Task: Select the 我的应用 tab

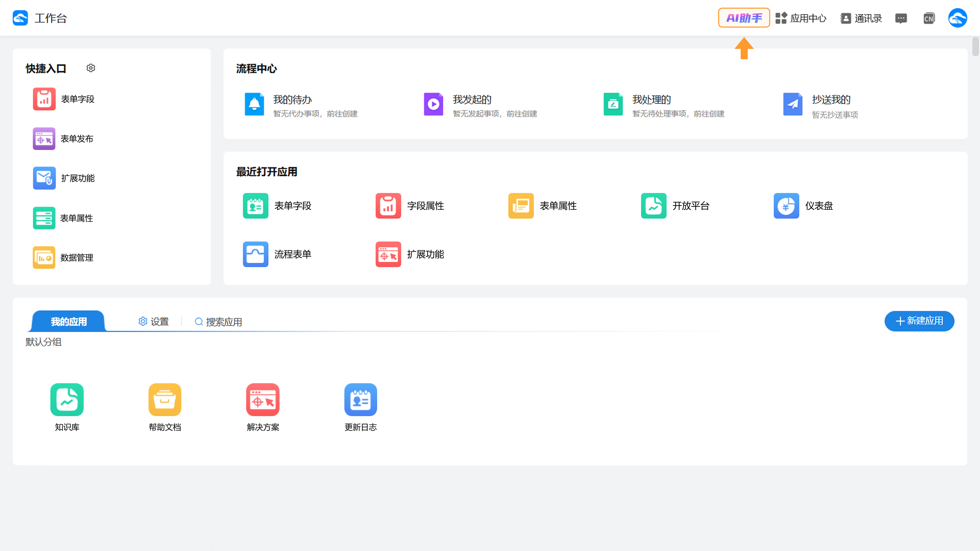Action: click(x=68, y=321)
